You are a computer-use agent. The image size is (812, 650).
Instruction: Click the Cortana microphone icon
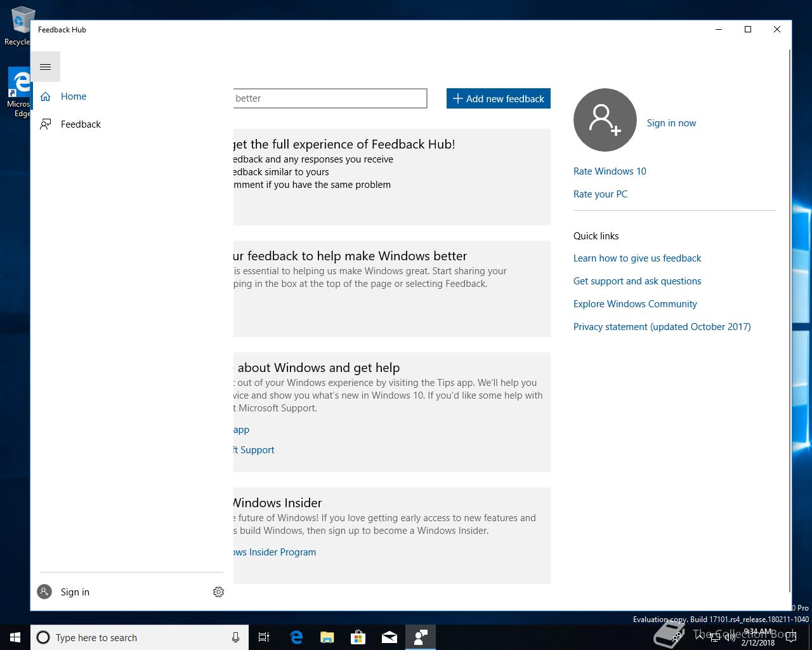click(x=235, y=637)
